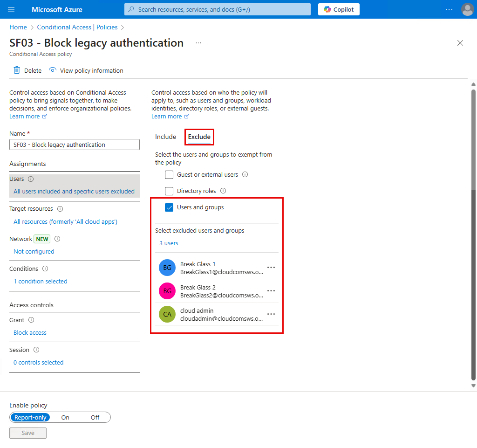
Task: Set Enable policy to Report-only
Action: (x=30, y=417)
